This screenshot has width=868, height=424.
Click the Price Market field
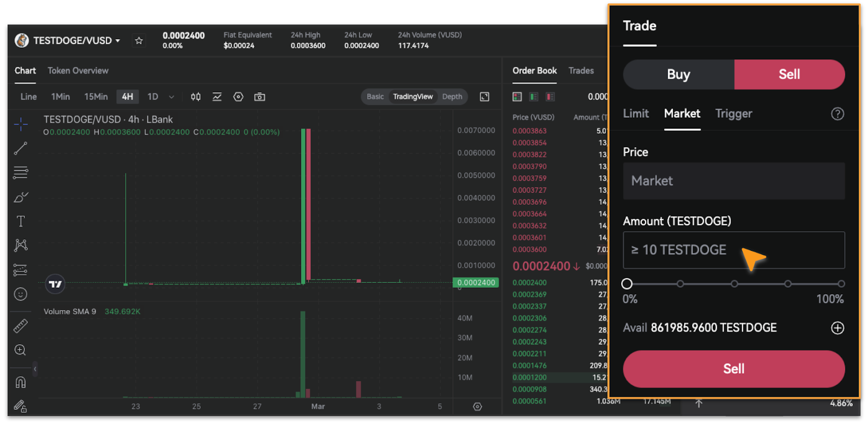click(733, 181)
